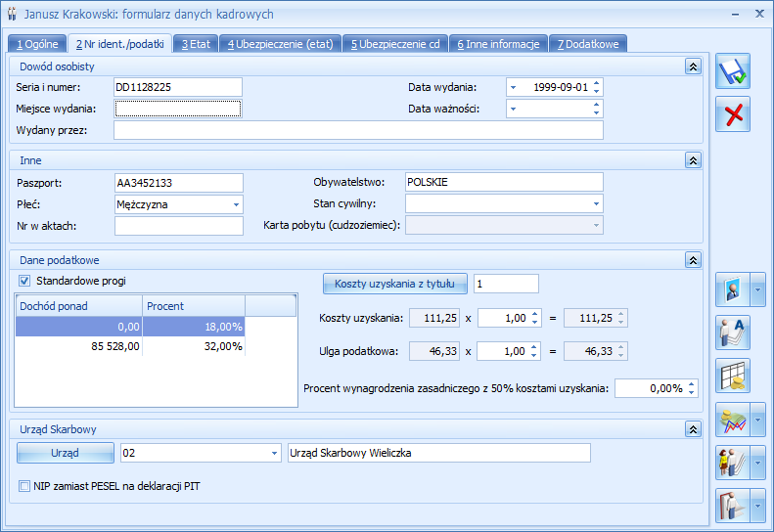Click the window title people icon
774x532 pixels.
click(12, 14)
